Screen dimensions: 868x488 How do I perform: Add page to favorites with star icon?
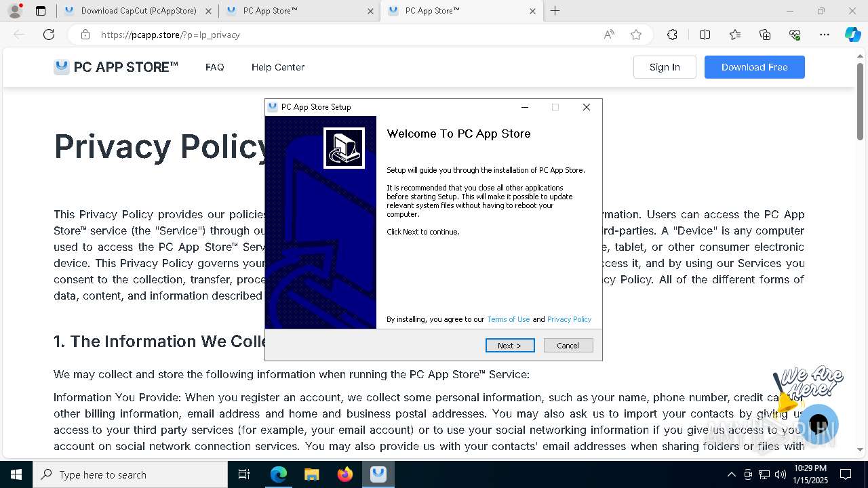click(x=636, y=35)
